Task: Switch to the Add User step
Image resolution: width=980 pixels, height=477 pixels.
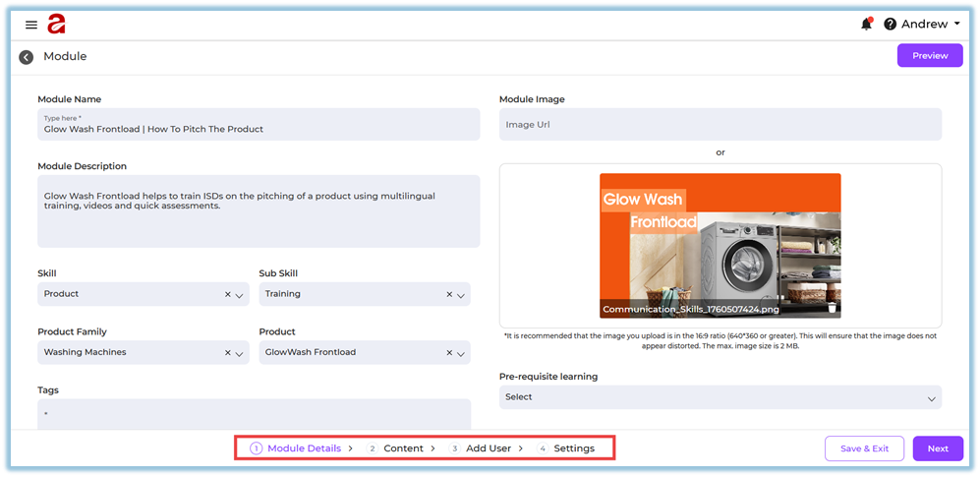Action: coord(487,448)
